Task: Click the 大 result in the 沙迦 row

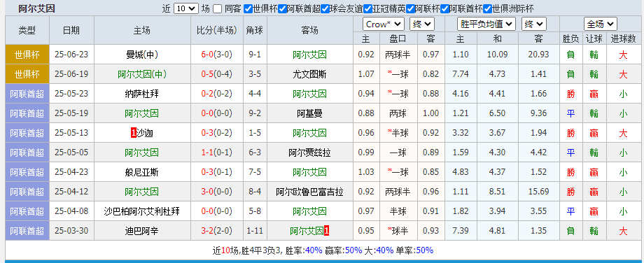Action: pyautogui.click(x=623, y=133)
